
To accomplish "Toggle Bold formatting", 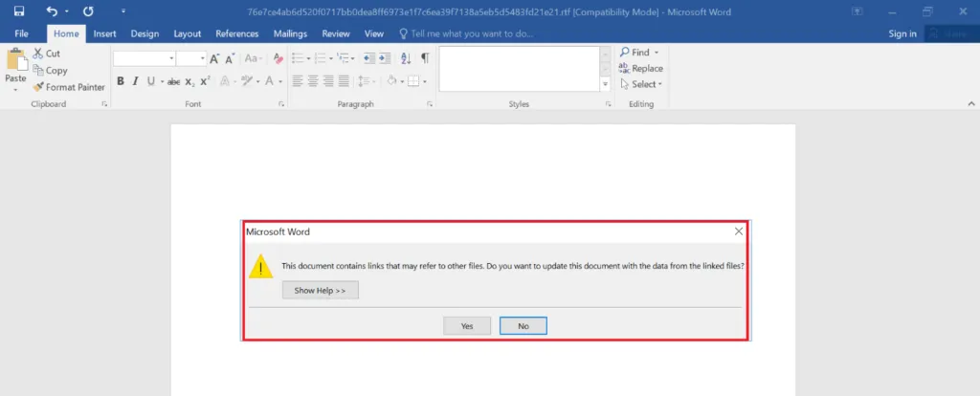I will click(x=120, y=81).
